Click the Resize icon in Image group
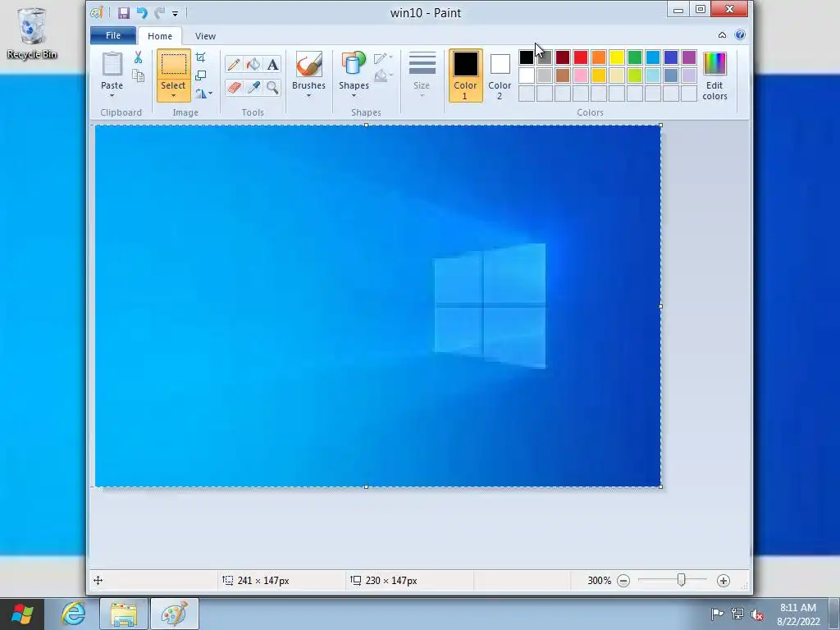 click(x=200, y=75)
